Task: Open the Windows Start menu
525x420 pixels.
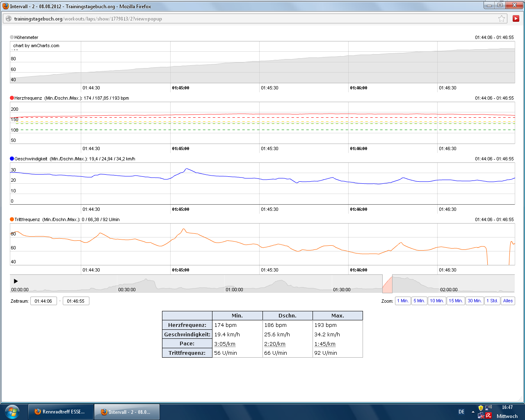Action: (12, 411)
